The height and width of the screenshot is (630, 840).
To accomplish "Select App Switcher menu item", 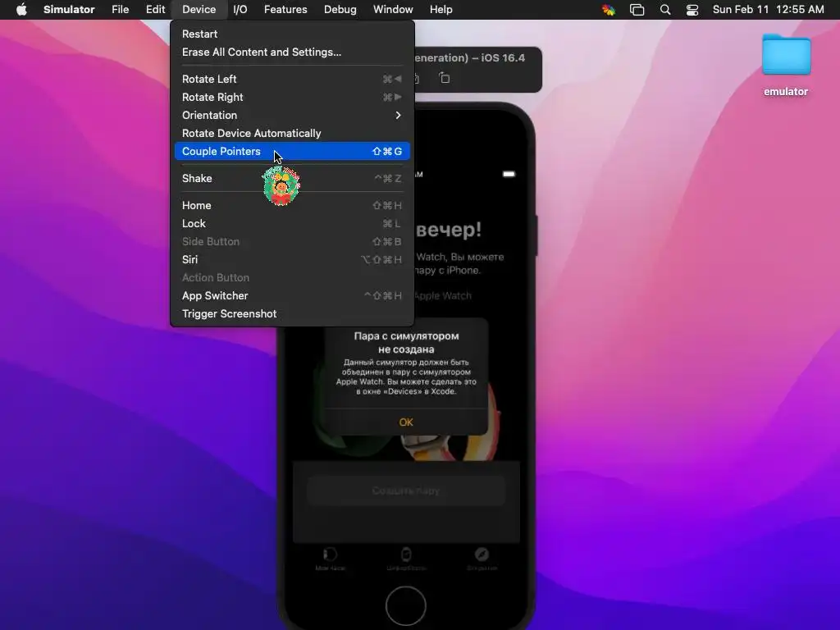I will pyautogui.click(x=292, y=295).
